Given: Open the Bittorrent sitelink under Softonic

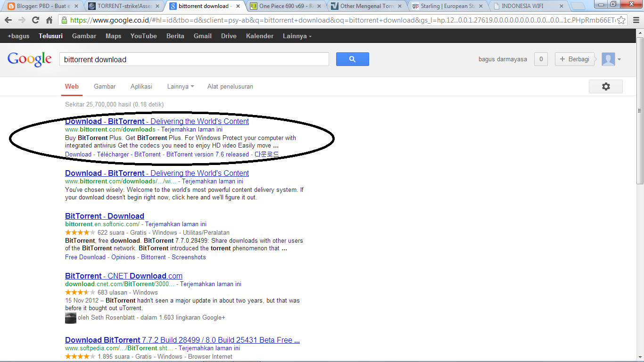Looking at the screenshot, I should point(153,257).
